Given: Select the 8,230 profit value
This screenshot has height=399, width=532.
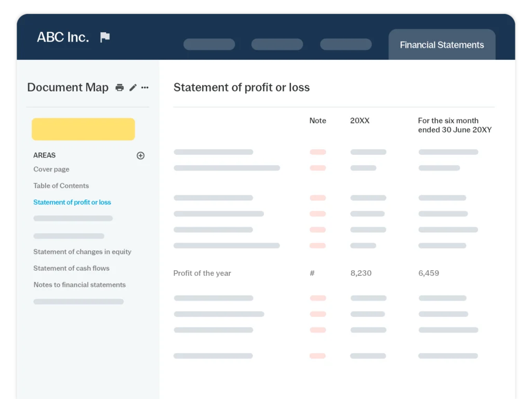Looking at the screenshot, I should (x=361, y=273).
